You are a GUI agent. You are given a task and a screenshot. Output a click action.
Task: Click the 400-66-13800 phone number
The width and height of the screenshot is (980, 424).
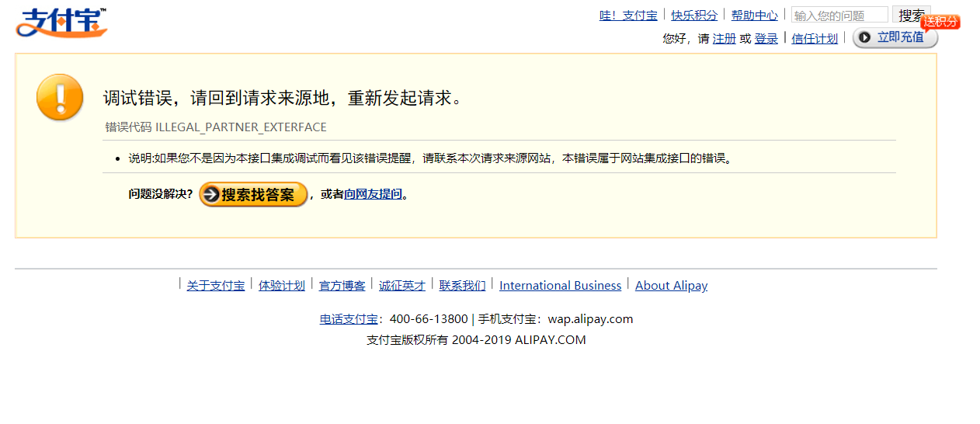pos(429,319)
